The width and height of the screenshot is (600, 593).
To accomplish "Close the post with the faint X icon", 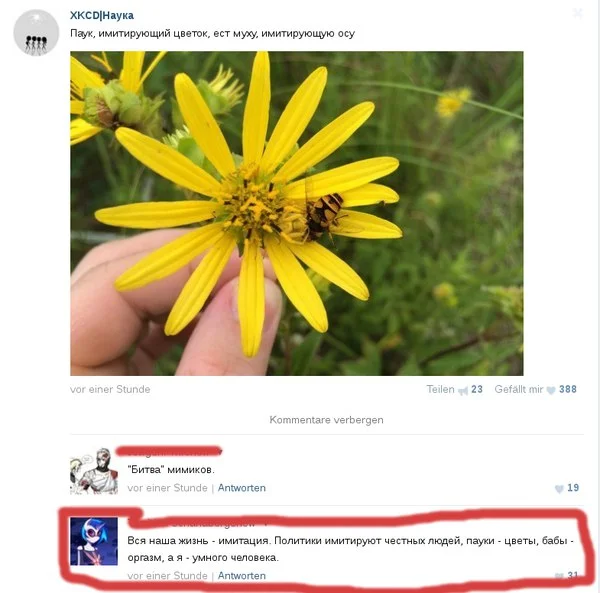I will tap(577, 14).
